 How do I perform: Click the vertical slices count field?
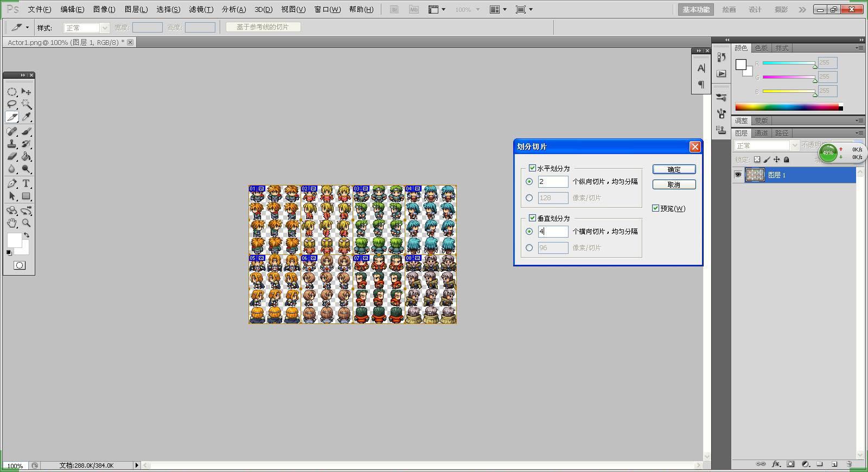tap(553, 232)
